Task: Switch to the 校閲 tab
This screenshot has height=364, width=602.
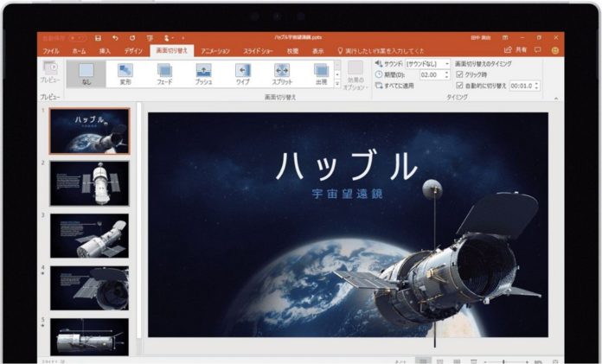Action: tap(292, 51)
